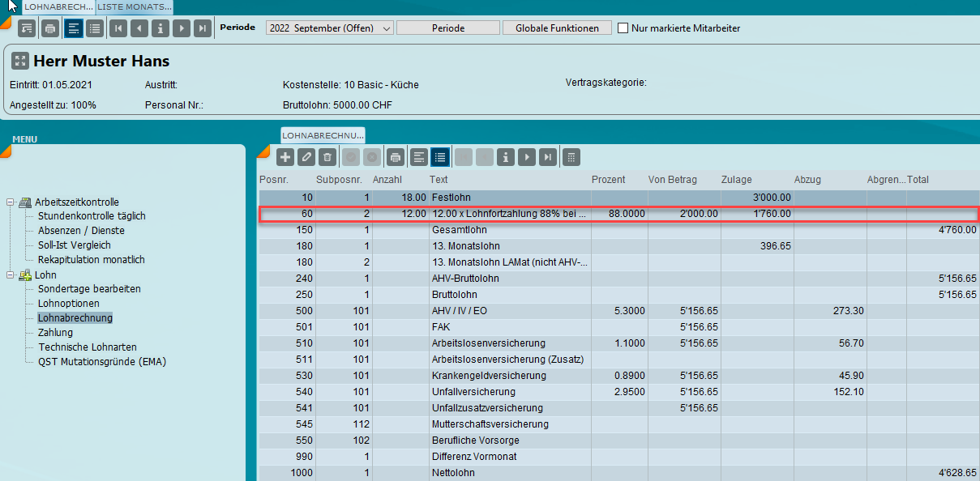Delete entry using the trash icon
Viewport: 980px width, 481px height.
click(327, 157)
